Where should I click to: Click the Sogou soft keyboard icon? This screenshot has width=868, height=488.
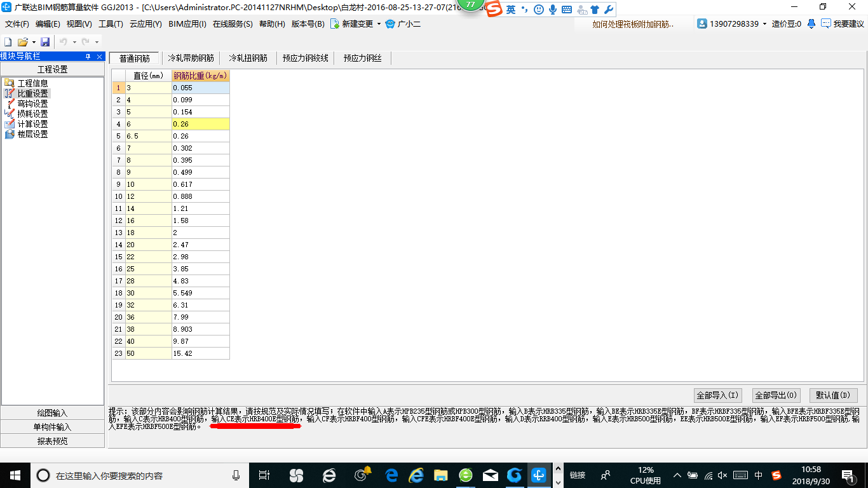[x=566, y=10]
